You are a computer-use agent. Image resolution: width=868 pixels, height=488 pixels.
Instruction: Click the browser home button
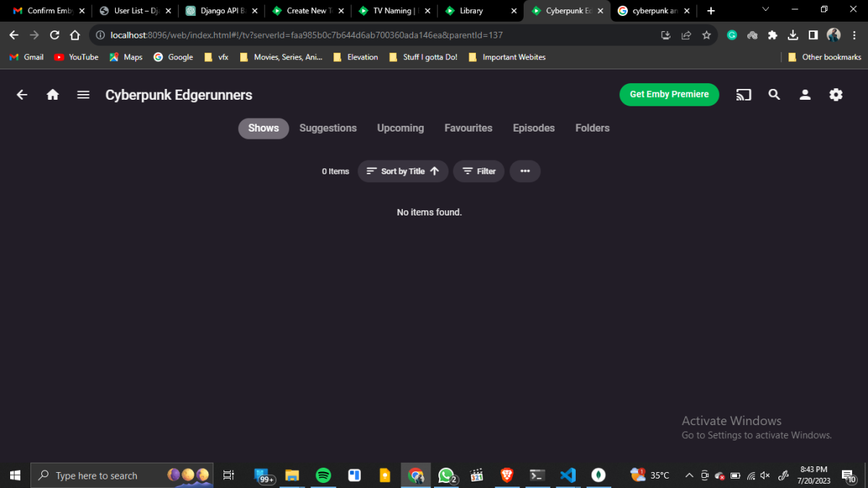pyautogui.click(x=75, y=35)
